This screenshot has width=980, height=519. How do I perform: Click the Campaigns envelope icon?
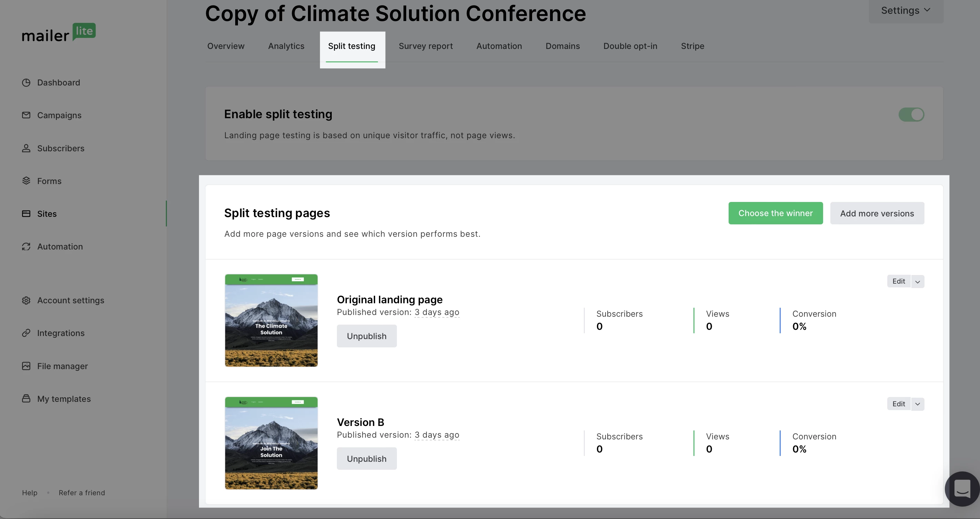coord(26,115)
